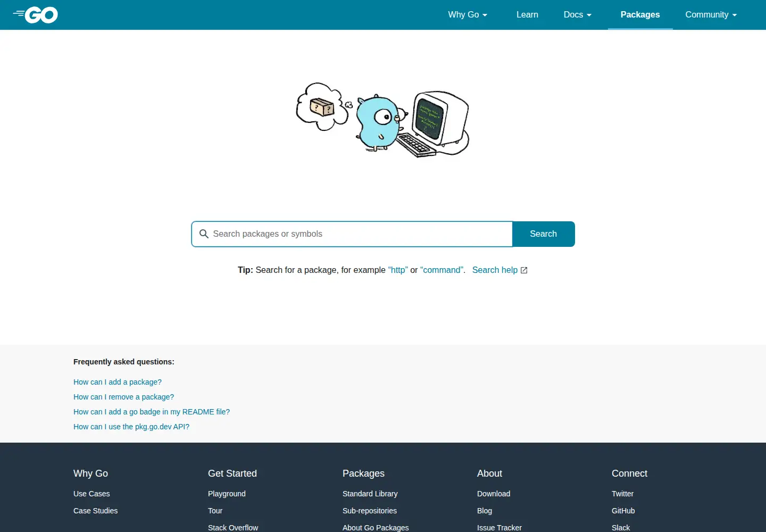Click the footer "Why Go" column heading
The width and height of the screenshot is (766, 532).
click(90, 473)
